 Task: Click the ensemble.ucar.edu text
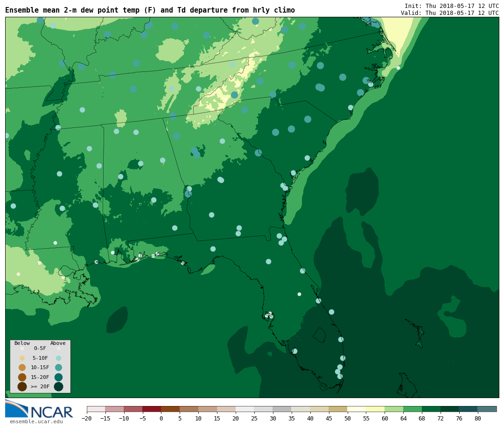coord(36,421)
